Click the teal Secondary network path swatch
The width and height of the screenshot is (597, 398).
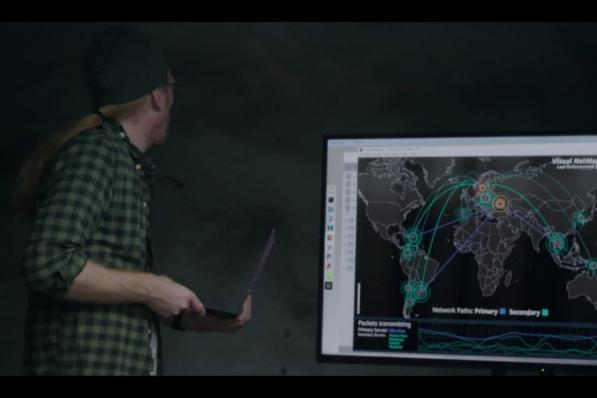tap(545, 312)
